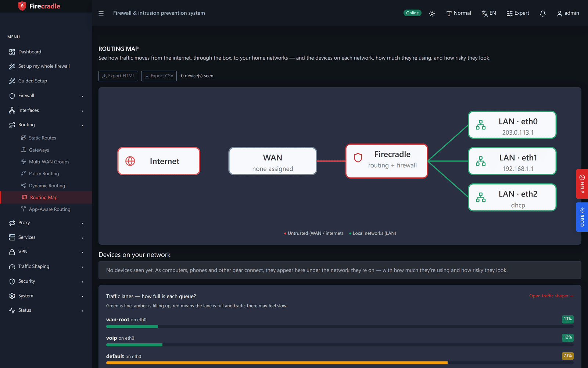Select the LAN eth0 node

(512, 125)
